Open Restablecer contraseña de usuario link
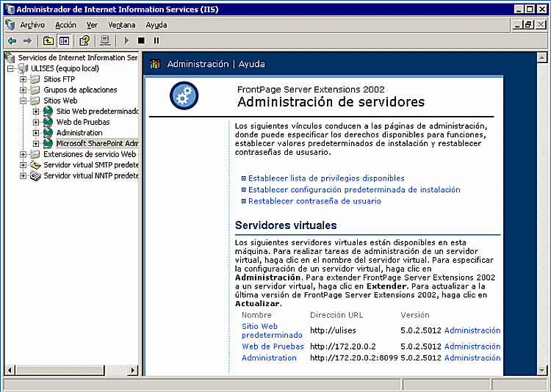This screenshot has width=551, height=392. click(314, 201)
